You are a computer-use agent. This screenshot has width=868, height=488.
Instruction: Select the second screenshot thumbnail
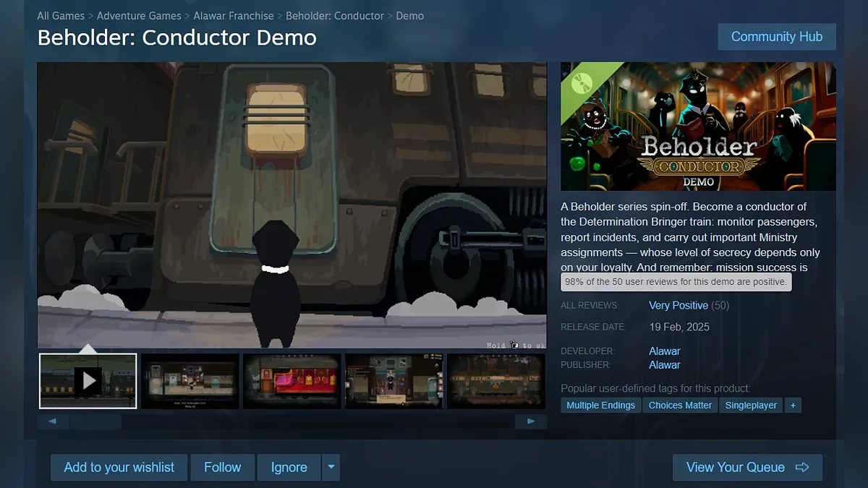click(190, 380)
